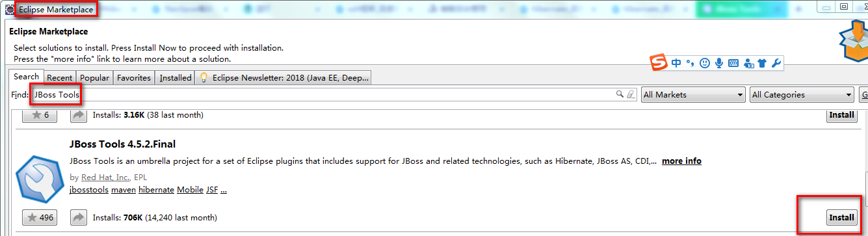Open the Sogou soft keyboard icon
This screenshot has height=236, width=868.
click(x=733, y=63)
